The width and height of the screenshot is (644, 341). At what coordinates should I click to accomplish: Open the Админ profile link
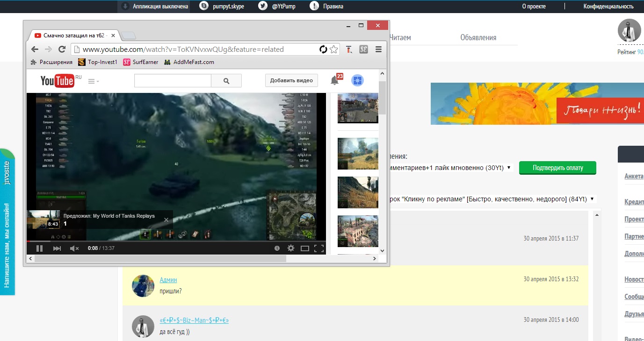168,280
